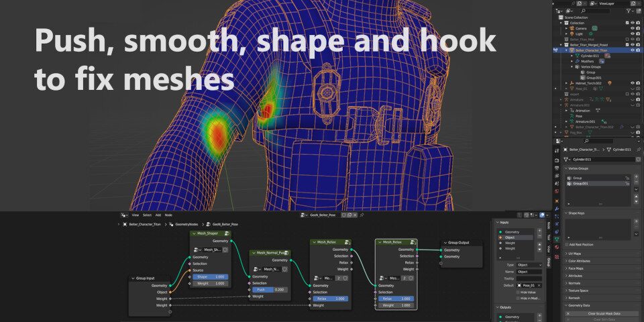The image size is (644, 322).
Task: Adjust the Push value slider on Mesh_Normal_Push node
Action: (269, 289)
